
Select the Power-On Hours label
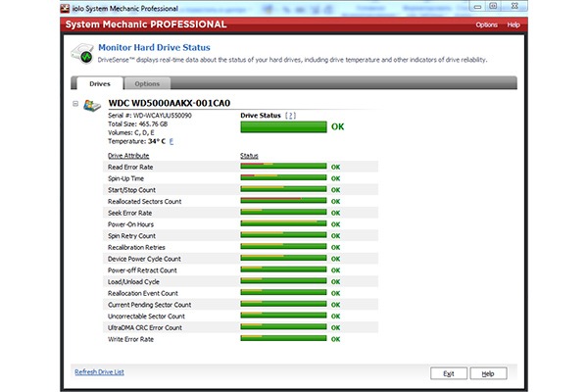[x=130, y=224]
